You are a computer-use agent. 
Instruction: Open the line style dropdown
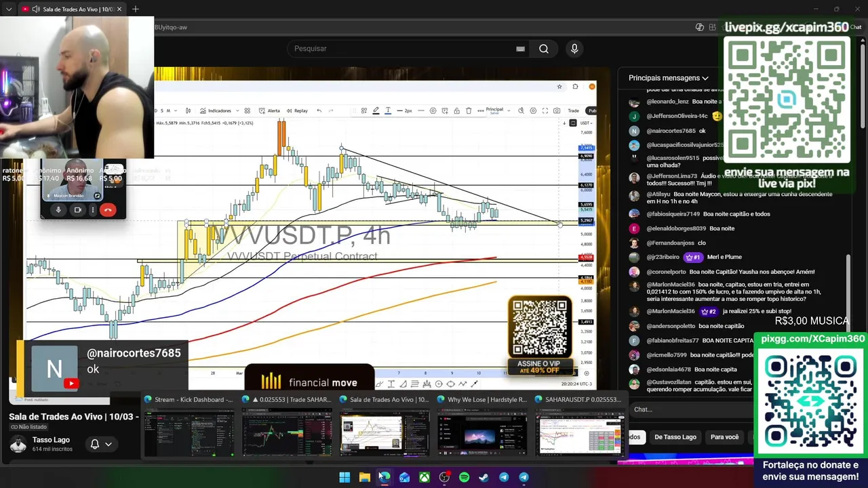(x=421, y=110)
